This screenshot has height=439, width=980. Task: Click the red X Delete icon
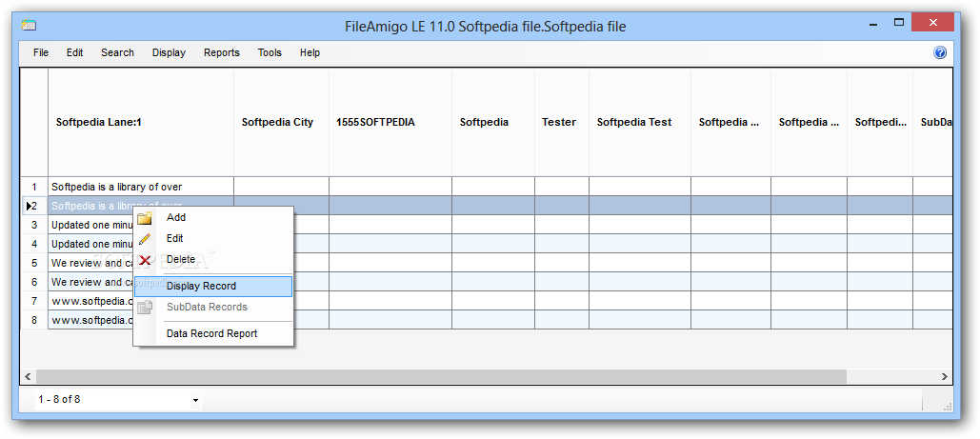pos(145,260)
